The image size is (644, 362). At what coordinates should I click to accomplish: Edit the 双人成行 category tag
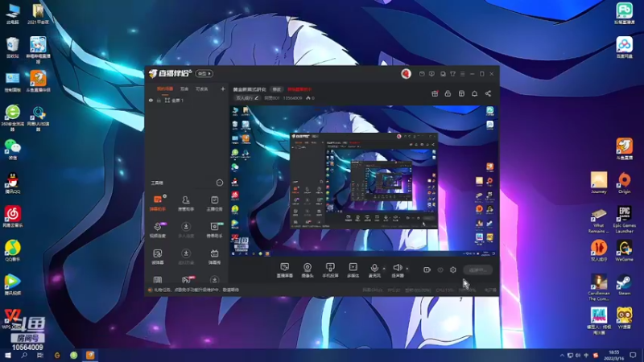click(x=247, y=98)
